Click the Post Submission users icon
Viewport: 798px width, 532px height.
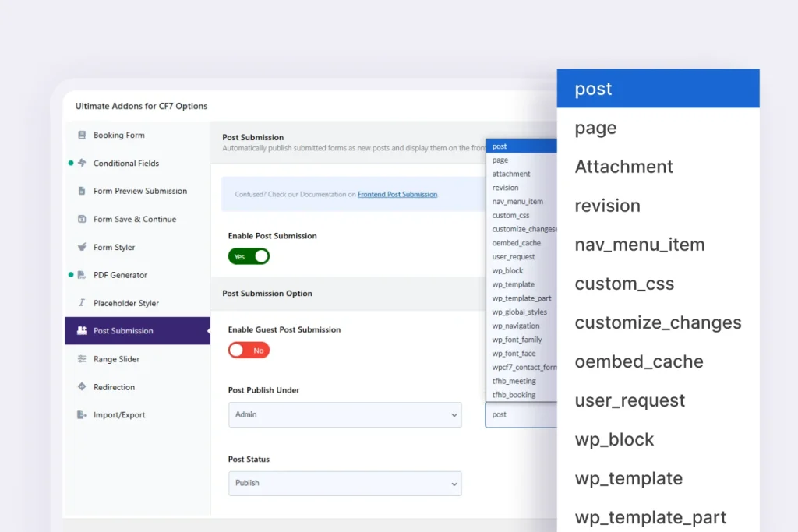tap(81, 330)
